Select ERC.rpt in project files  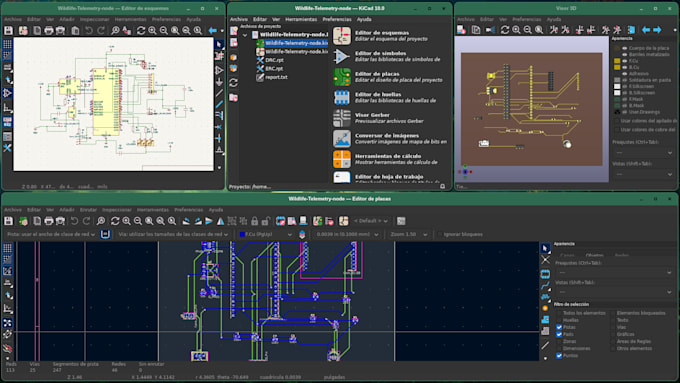[x=274, y=69]
